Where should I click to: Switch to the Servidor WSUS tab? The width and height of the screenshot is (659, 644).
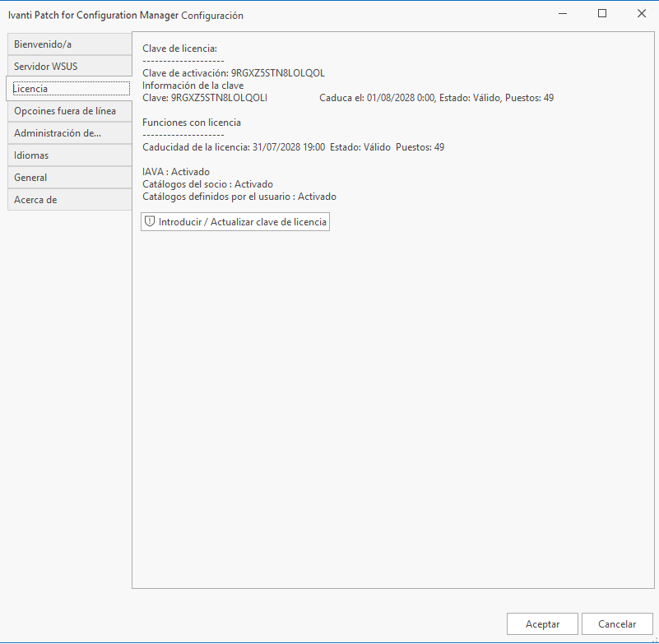click(x=69, y=66)
